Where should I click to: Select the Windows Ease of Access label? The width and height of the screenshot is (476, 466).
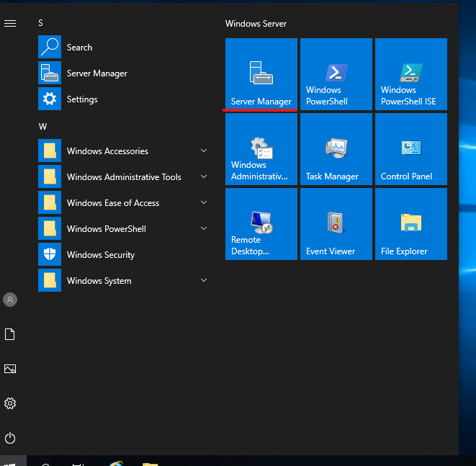(113, 203)
